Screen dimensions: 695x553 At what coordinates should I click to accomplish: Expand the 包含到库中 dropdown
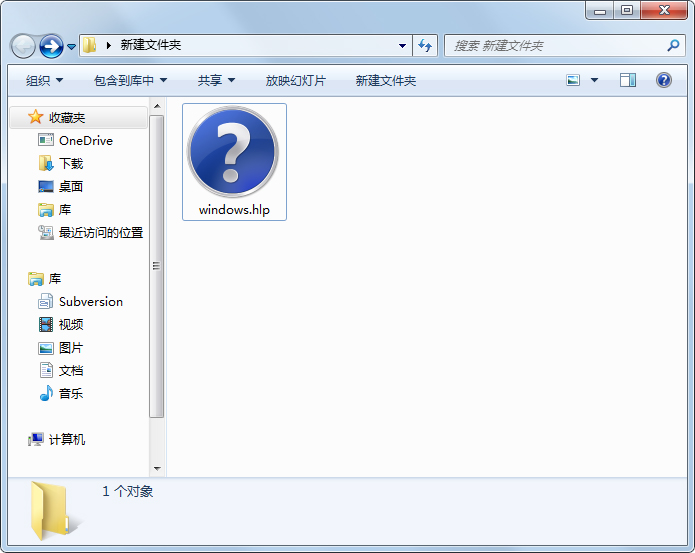[130, 80]
